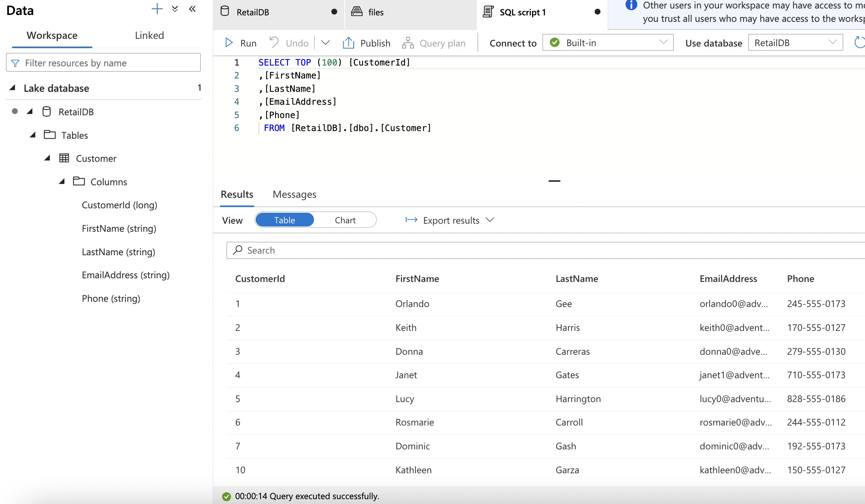Switch to the Linked tab
The image size is (865, 504).
149,35
